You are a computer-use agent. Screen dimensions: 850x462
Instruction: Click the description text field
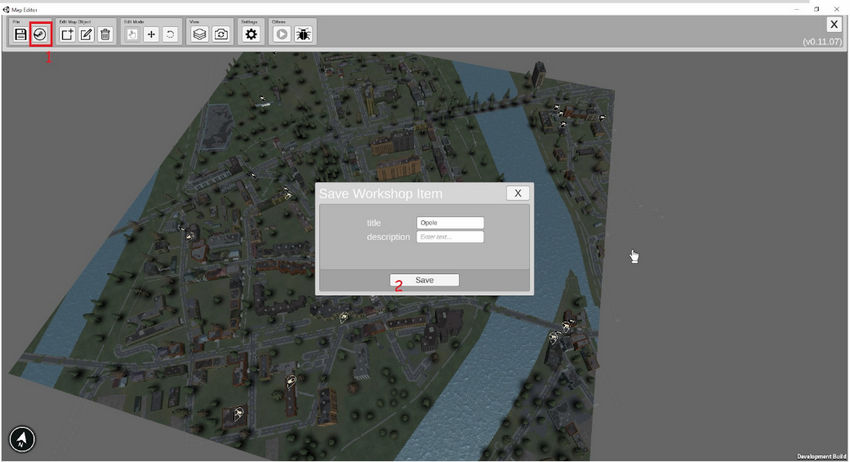tap(450, 237)
